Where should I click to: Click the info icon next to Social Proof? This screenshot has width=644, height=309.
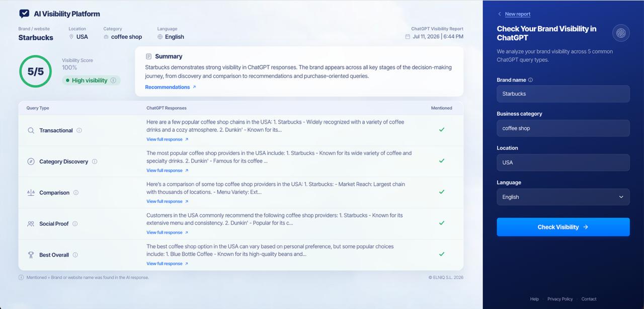[x=75, y=224]
